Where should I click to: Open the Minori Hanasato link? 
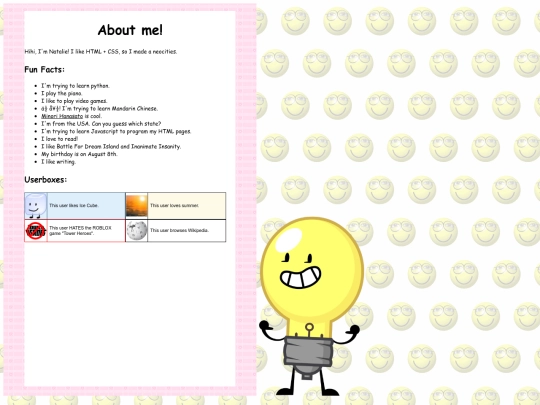[62, 116]
